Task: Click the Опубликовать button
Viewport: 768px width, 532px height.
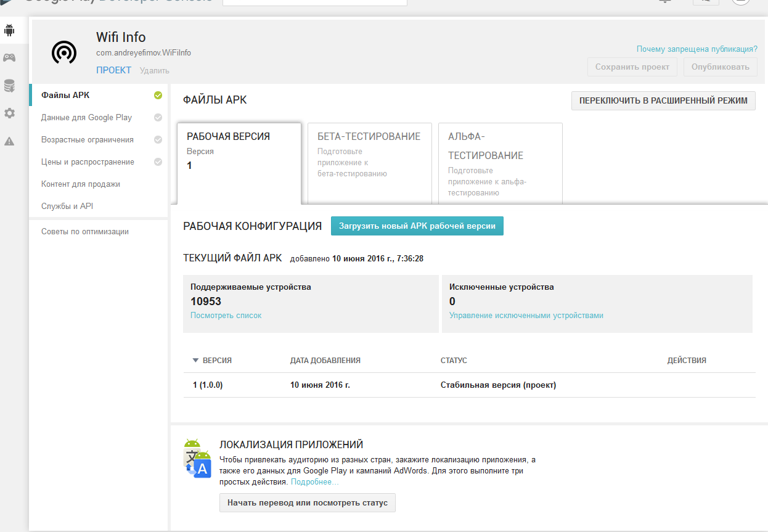Action: click(721, 67)
